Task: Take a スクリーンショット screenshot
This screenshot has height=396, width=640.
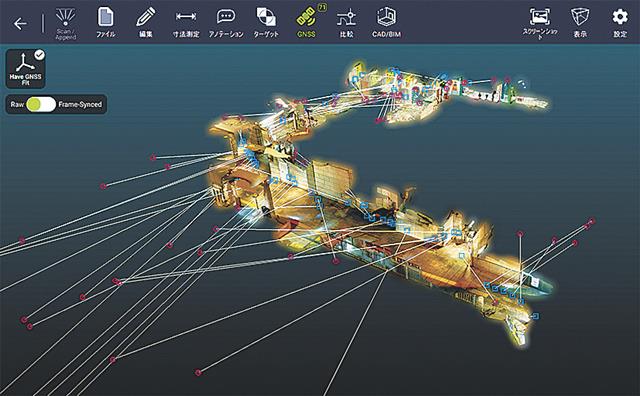Action: pos(540,23)
